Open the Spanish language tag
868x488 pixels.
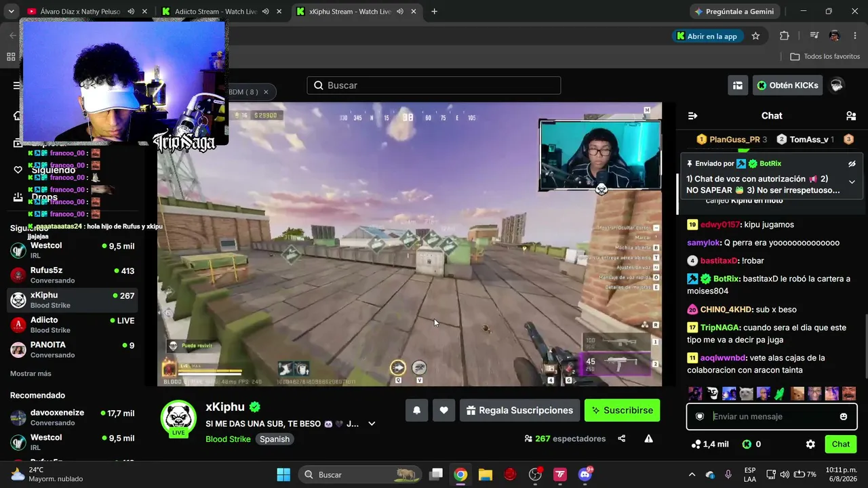pyautogui.click(x=275, y=439)
